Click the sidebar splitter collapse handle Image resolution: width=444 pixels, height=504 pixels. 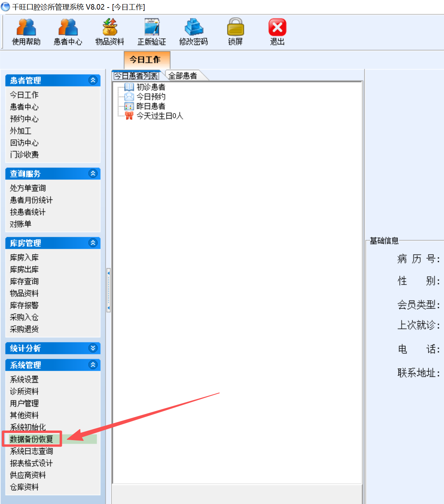click(x=109, y=290)
